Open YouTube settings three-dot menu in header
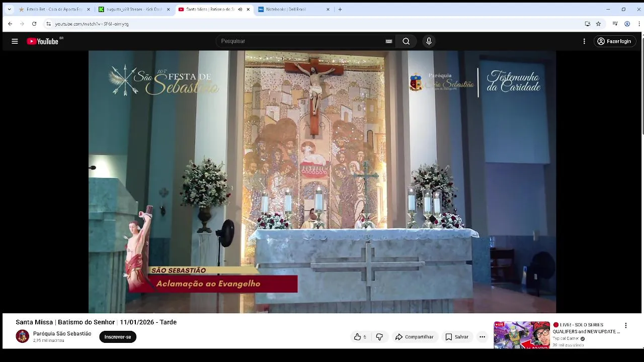Image resolution: width=644 pixels, height=362 pixels. tap(584, 41)
